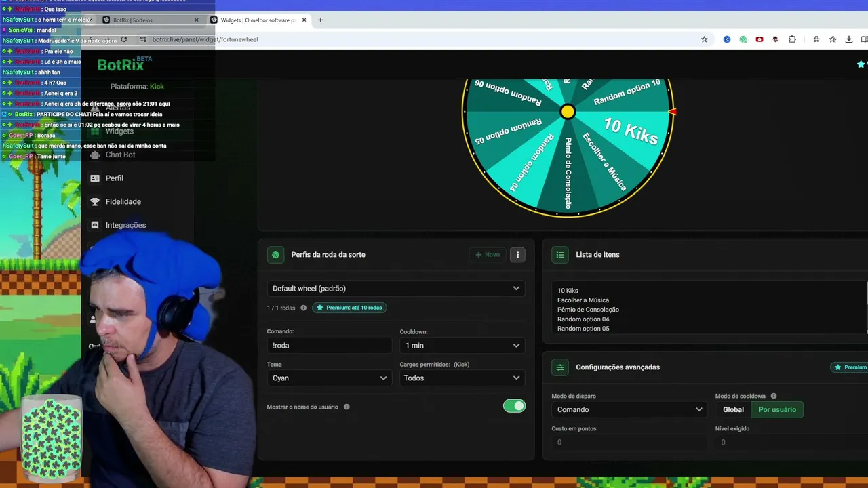Select Global cooldown mode
The height and width of the screenshot is (488, 868).
click(x=733, y=409)
